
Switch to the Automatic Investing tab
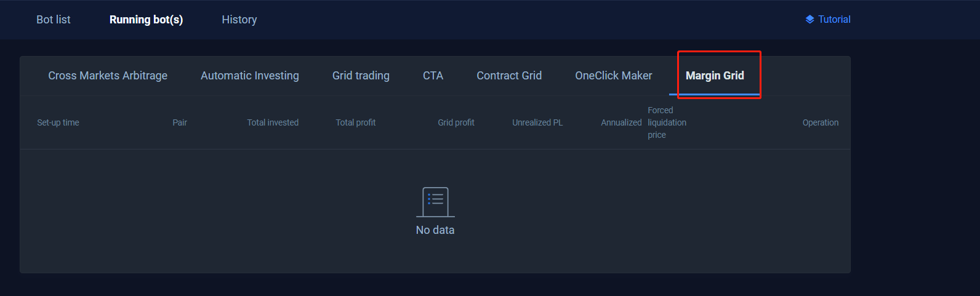tap(250, 76)
